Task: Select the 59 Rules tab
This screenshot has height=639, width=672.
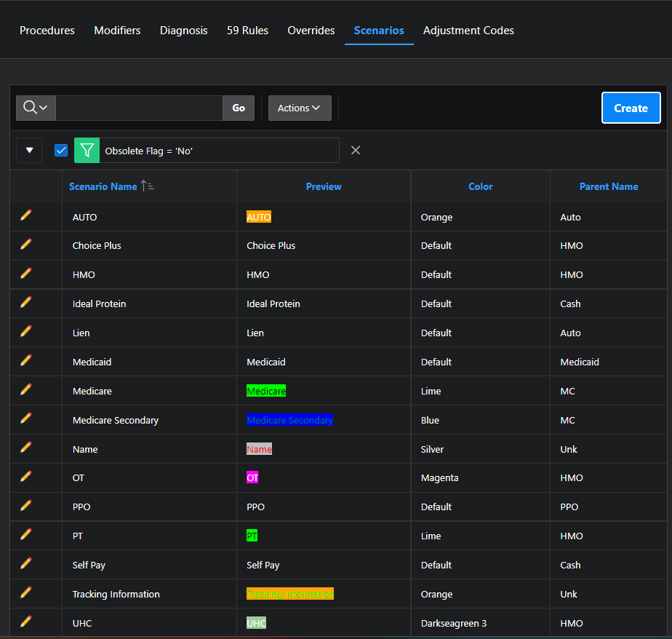Action: point(247,31)
